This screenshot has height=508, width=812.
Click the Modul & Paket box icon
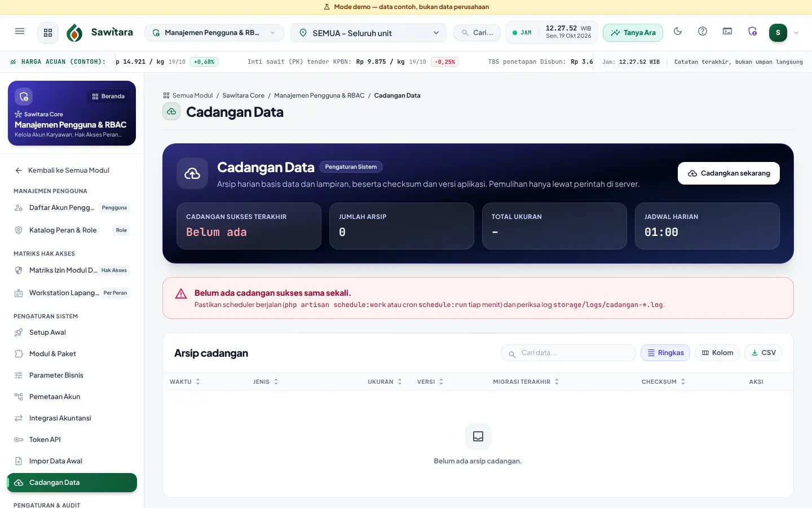(19, 354)
